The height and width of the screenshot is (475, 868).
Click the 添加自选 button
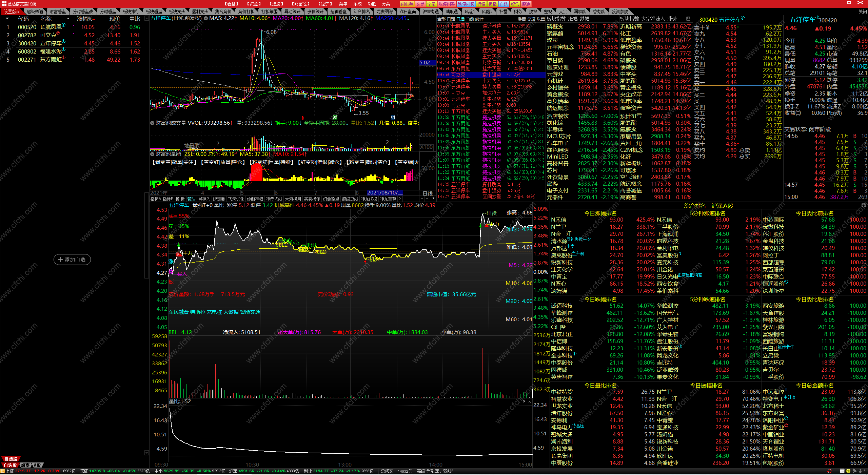click(72, 260)
